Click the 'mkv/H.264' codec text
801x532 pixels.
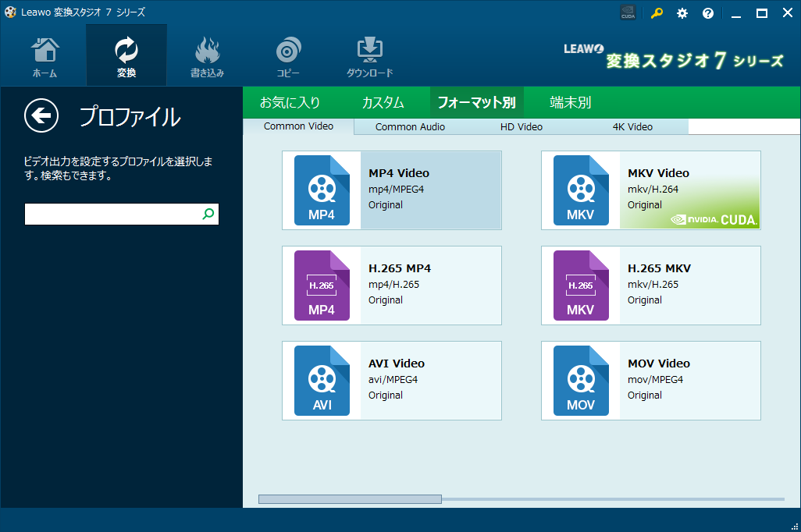coord(653,190)
